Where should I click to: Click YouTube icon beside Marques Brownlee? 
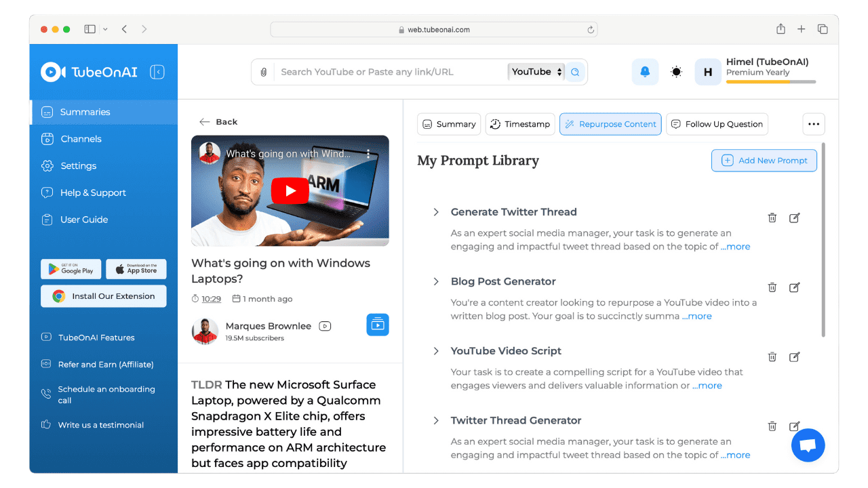pos(325,326)
